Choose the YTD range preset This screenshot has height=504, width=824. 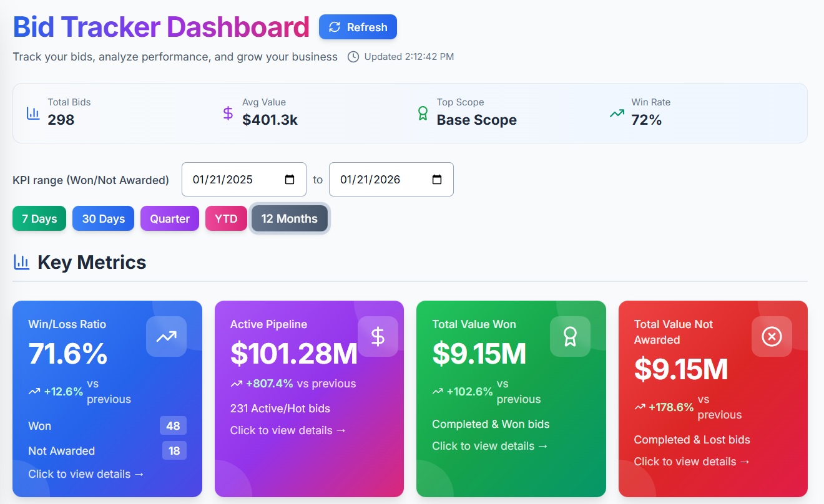pyautogui.click(x=226, y=219)
